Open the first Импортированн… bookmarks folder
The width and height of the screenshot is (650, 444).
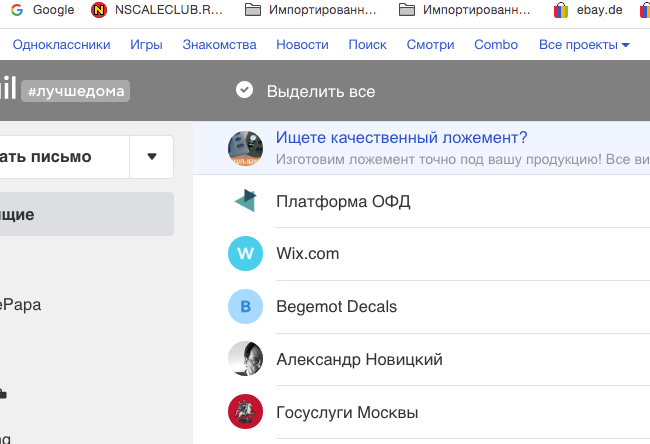310,10
